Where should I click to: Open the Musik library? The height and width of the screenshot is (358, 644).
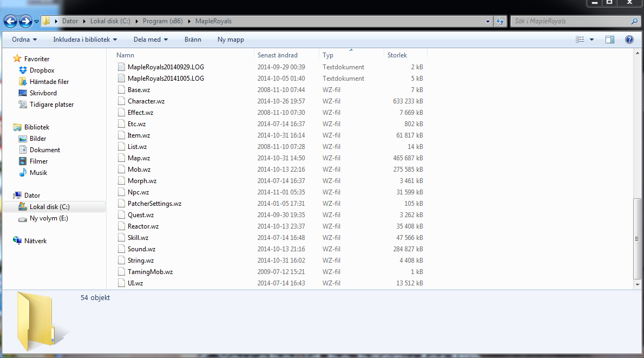pyautogui.click(x=38, y=173)
